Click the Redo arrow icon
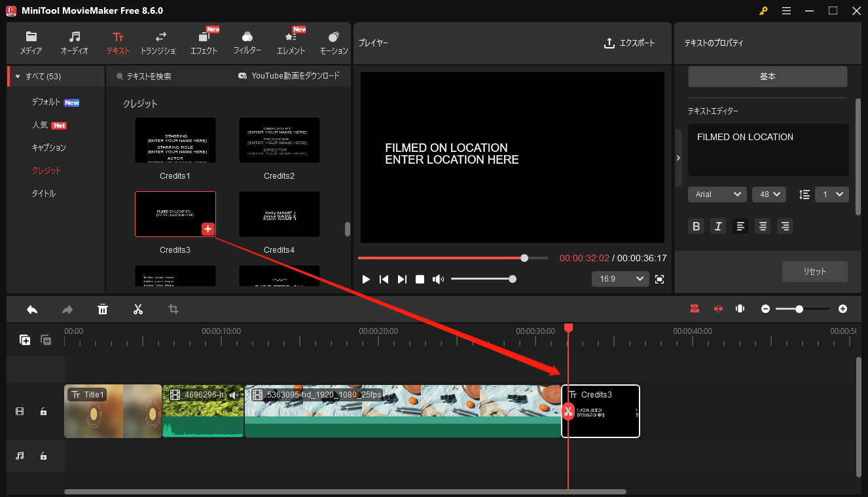This screenshot has height=497, width=868. 67,308
